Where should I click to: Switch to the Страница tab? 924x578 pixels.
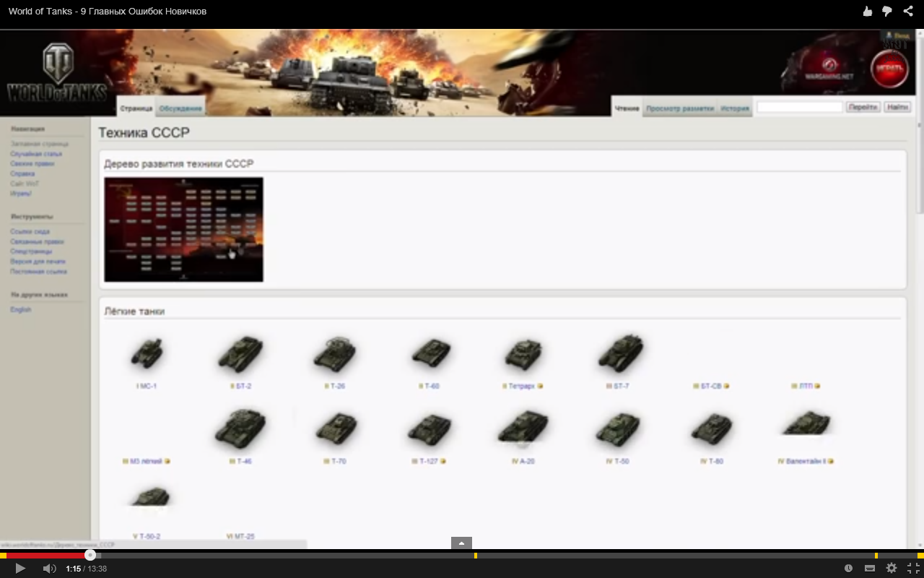[x=136, y=108]
